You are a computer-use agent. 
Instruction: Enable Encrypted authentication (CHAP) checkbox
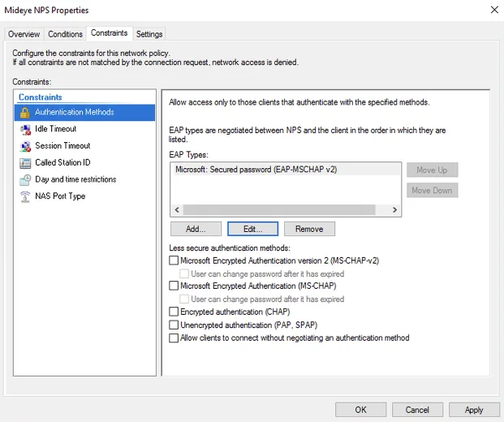[174, 312]
